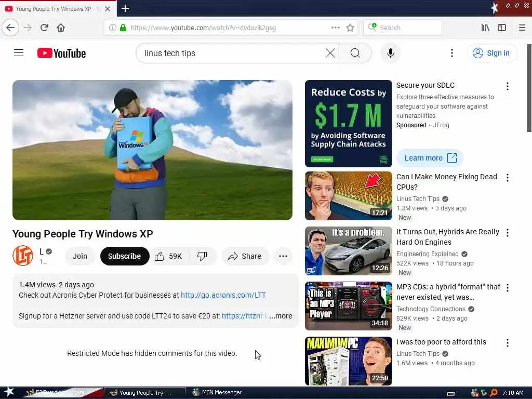Open I was too poor to afford this title
532x399 pixels.
(x=441, y=342)
